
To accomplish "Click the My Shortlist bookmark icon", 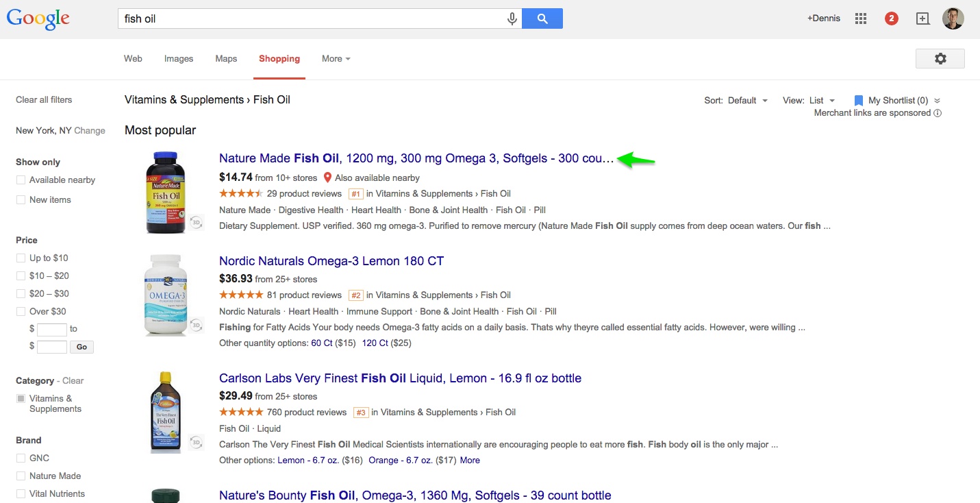I will click(x=859, y=100).
